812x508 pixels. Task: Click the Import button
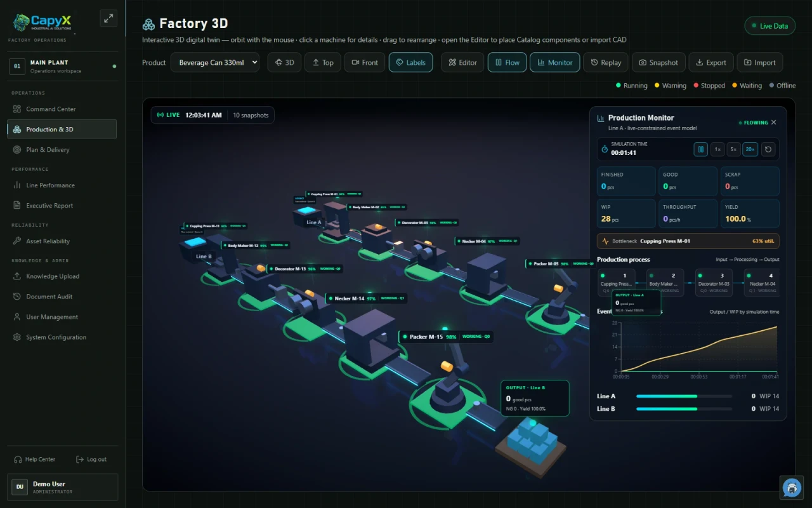(x=760, y=62)
